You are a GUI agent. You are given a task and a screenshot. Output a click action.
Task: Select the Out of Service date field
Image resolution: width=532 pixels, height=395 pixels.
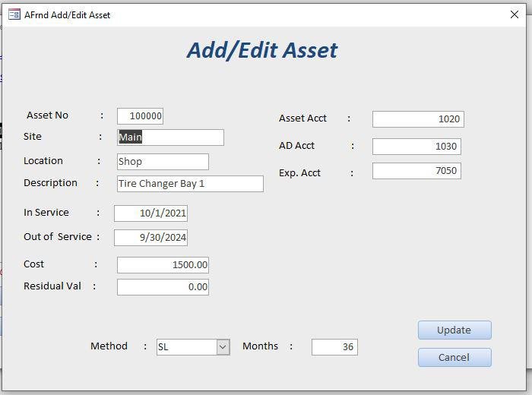pos(150,238)
